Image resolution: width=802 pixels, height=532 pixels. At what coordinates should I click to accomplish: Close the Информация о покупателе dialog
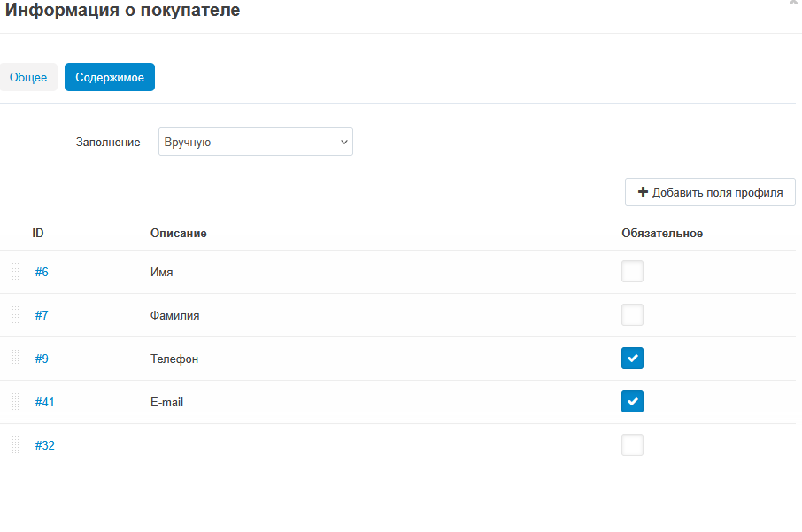(794, 4)
